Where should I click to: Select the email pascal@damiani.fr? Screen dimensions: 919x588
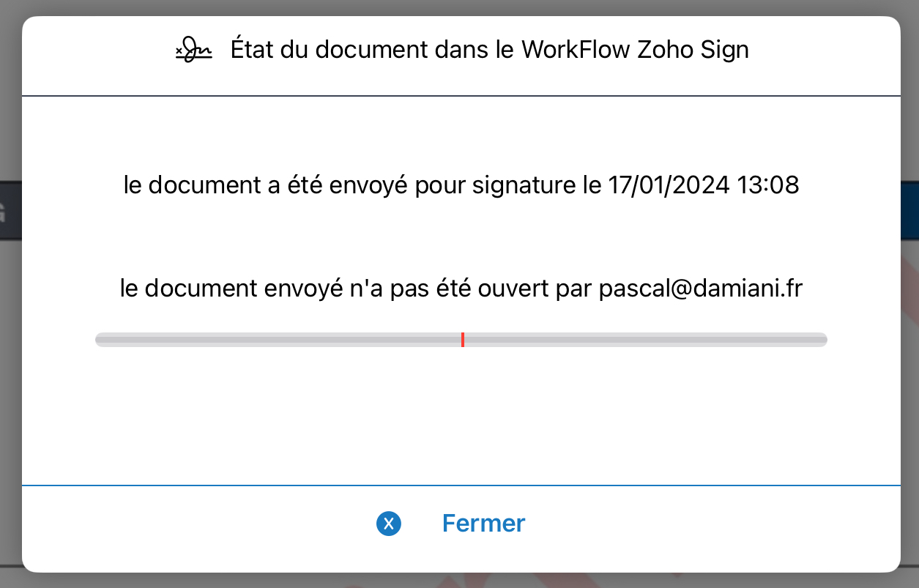tap(701, 289)
